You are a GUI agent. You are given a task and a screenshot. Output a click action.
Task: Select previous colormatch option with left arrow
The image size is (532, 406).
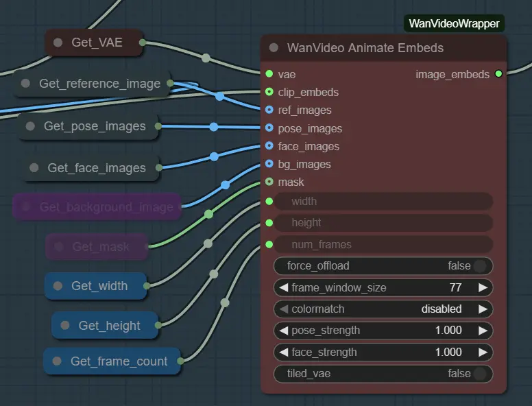tap(283, 309)
